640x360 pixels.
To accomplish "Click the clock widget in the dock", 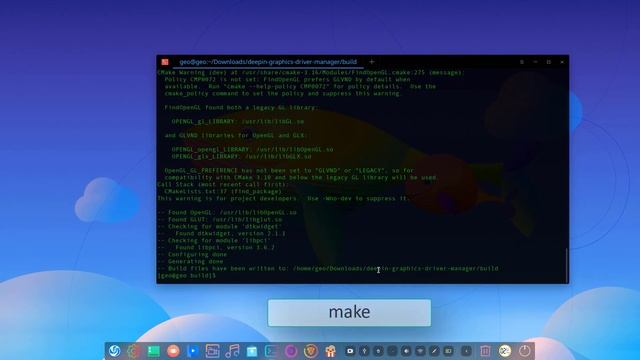I will (x=505, y=351).
